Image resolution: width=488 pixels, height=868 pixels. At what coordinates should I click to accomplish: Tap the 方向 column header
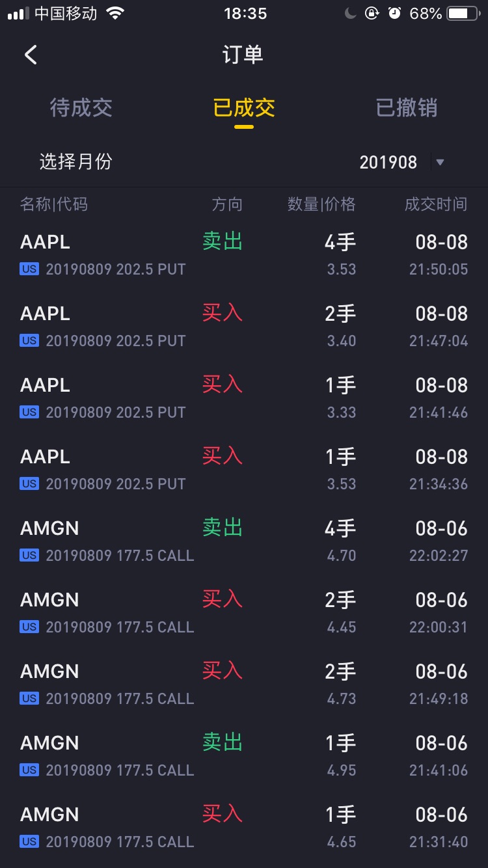click(x=227, y=204)
